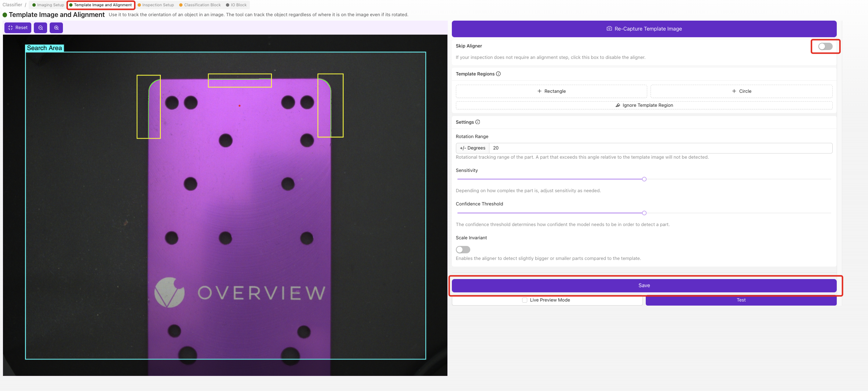This screenshot has width=868, height=391.
Task: Check the Live Preview Mode checkbox
Action: [x=524, y=300]
